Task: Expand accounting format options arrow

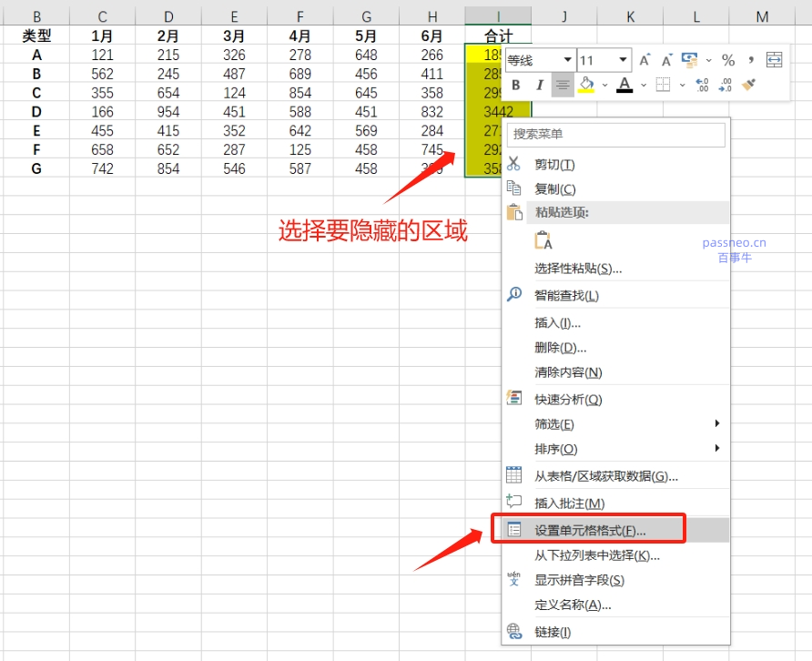Action: [709, 61]
